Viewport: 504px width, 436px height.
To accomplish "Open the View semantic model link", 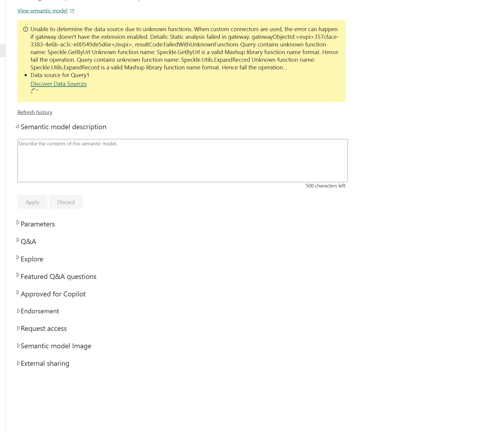I will tap(42, 11).
